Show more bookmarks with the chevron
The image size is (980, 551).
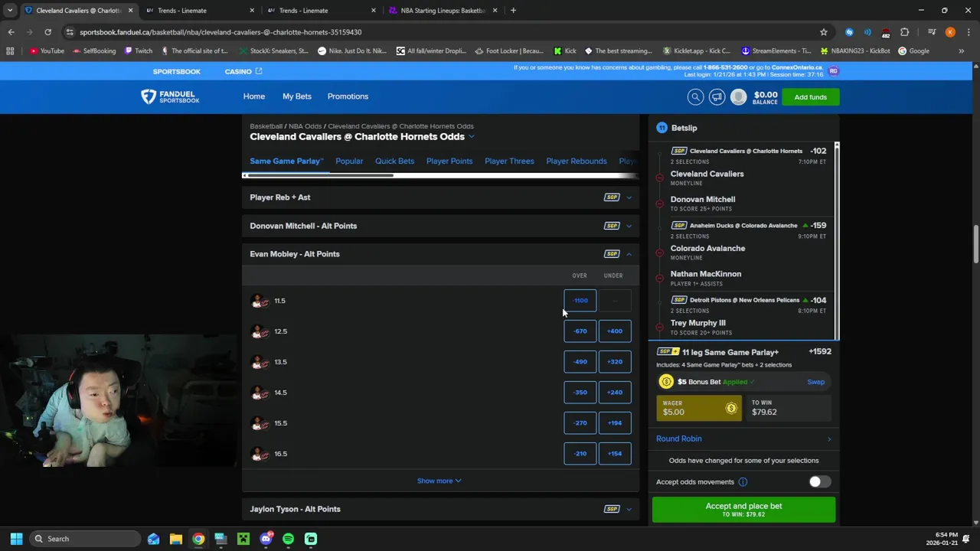click(961, 51)
